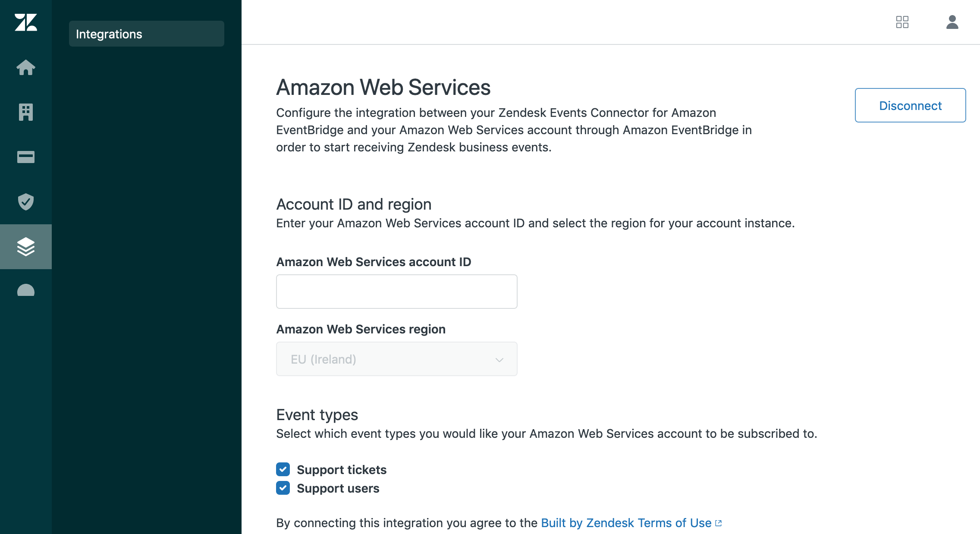The height and width of the screenshot is (534, 980).
Task: Open the Zendesk products grid icon
Action: (902, 22)
